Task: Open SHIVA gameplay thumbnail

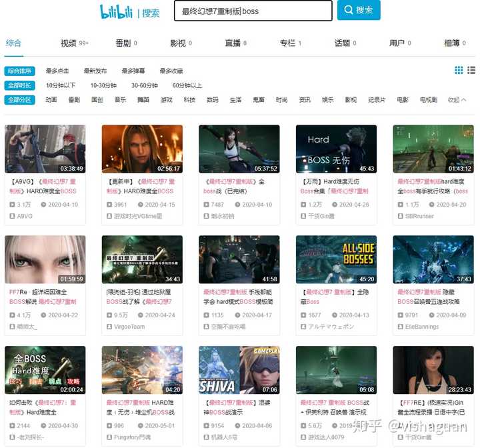Action: 239,370
